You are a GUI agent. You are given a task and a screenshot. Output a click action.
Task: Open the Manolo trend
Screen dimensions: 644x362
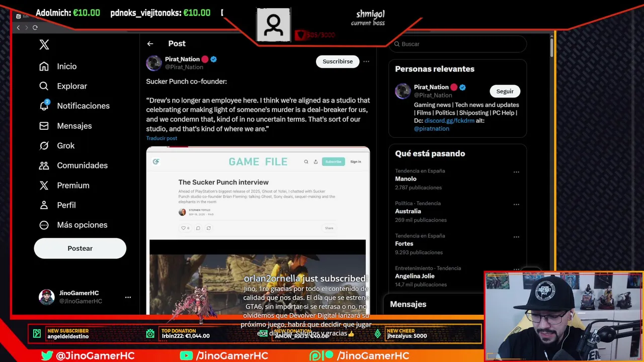(406, 179)
